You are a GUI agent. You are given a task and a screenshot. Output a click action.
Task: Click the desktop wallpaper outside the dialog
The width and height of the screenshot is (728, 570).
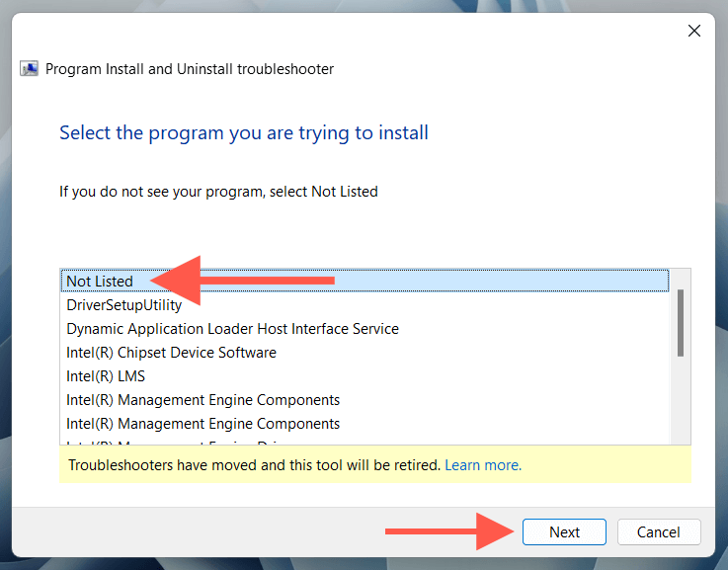5,296
